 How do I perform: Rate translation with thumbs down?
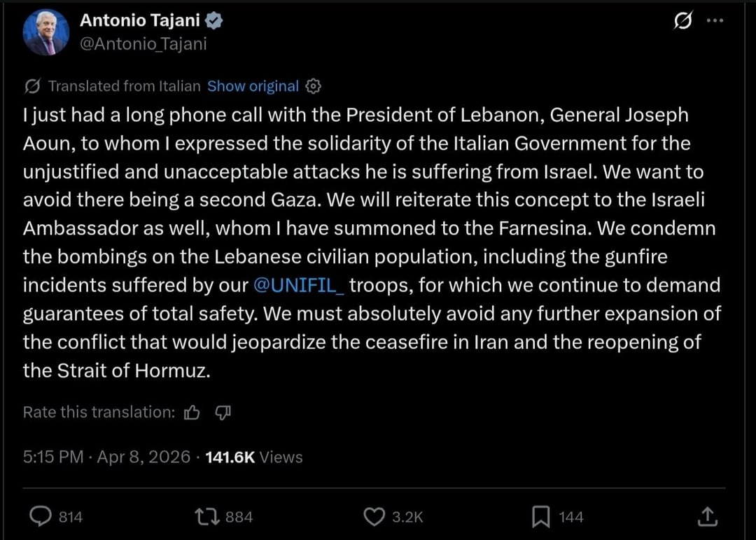pos(223,413)
